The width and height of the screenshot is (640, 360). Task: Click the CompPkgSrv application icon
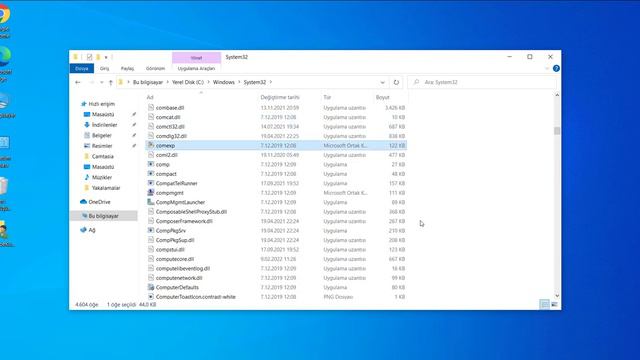(x=151, y=231)
